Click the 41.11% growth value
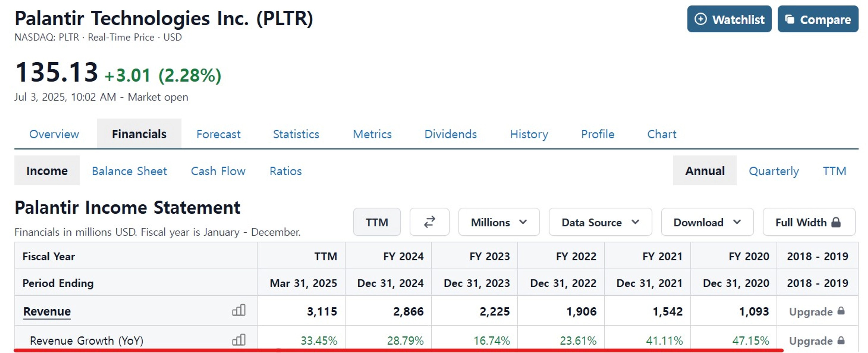 [x=665, y=341]
